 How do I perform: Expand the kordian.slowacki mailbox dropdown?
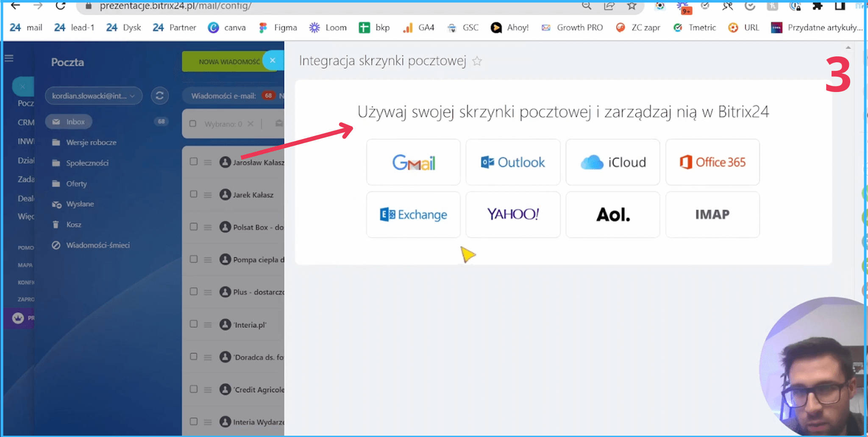coord(93,96)
